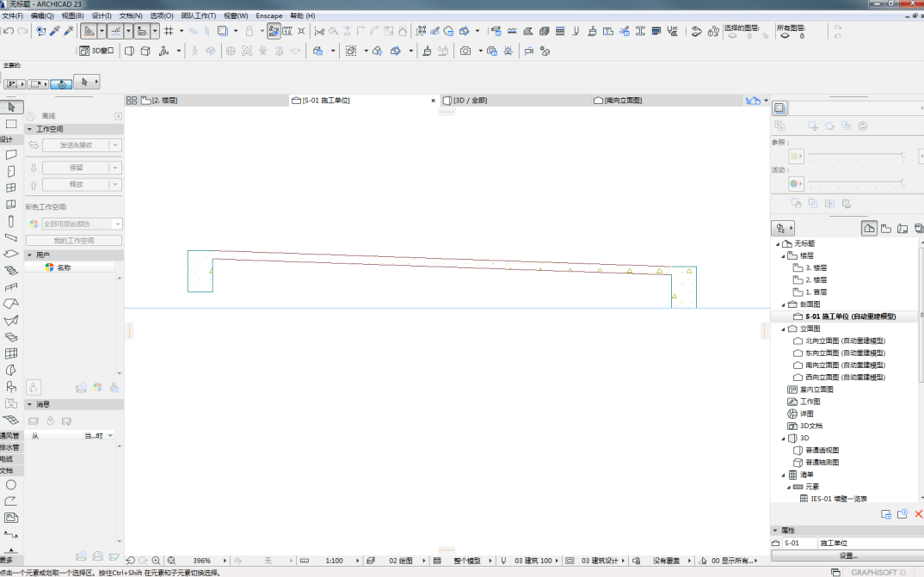Pick the Circle drawing tool
The width and height of the screenshot is (924, 577).
coord(11,485)
